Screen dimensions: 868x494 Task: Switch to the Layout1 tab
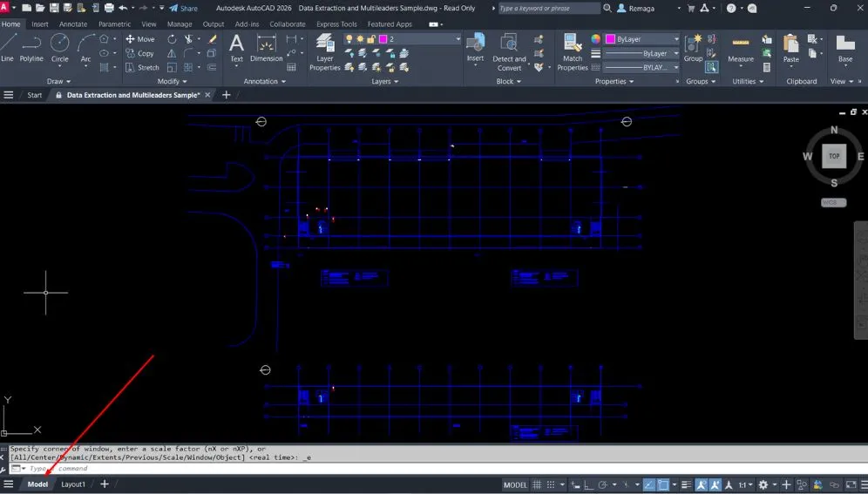[x=73, y=484]
